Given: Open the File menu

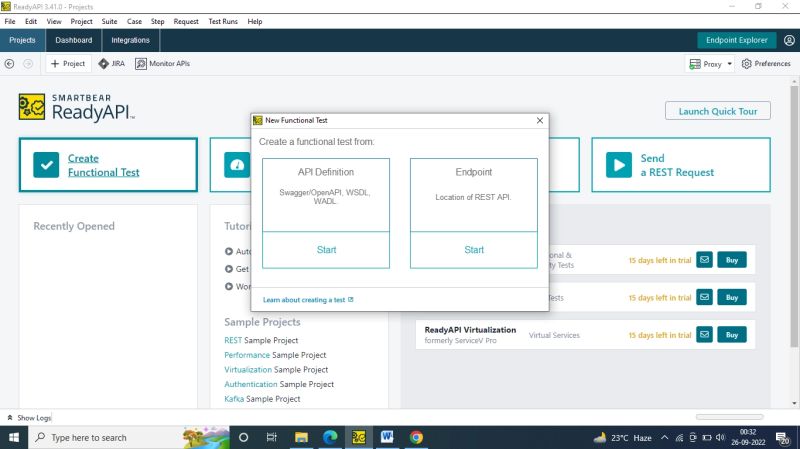Looking at the screenshot, I should coord(10,21).
